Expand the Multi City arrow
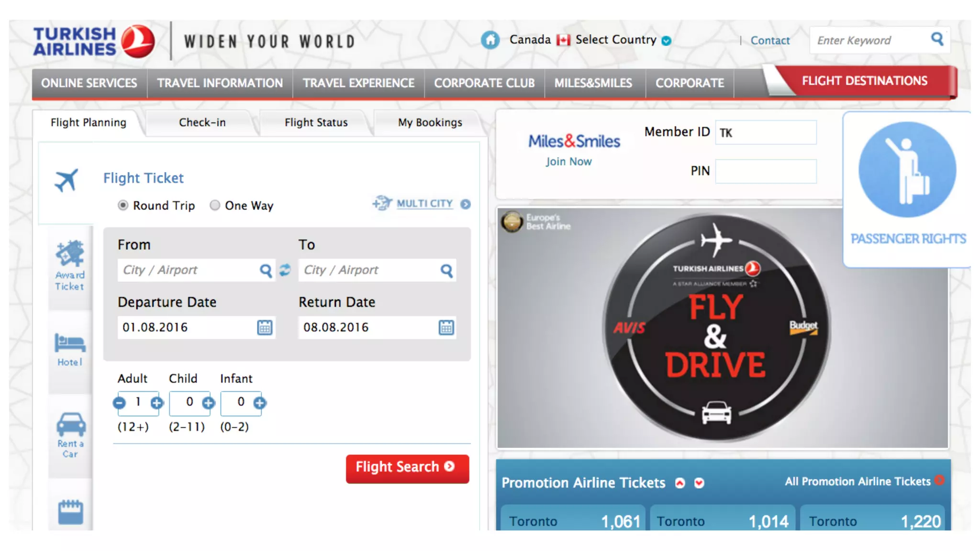 pos(465,204)
